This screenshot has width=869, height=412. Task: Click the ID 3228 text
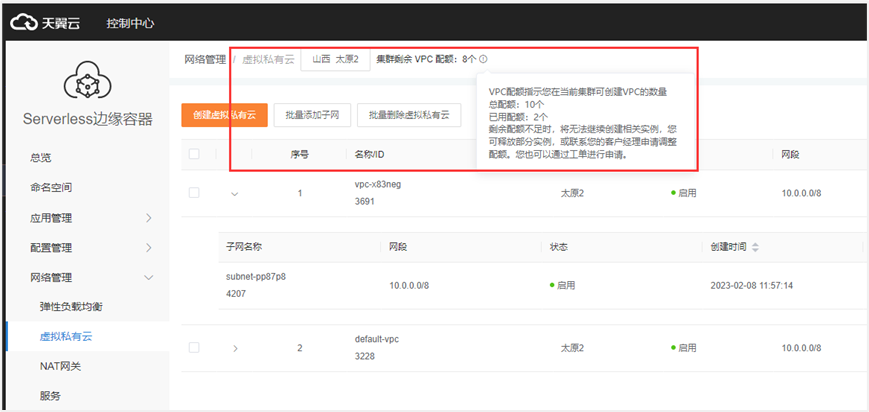coord(365,356)
